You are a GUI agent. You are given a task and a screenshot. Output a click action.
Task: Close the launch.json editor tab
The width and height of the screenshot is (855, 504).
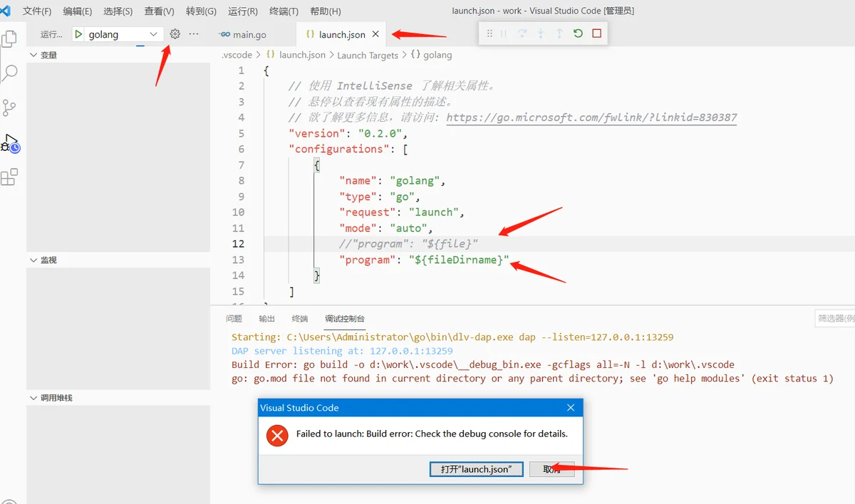click(x=375, y=34)
